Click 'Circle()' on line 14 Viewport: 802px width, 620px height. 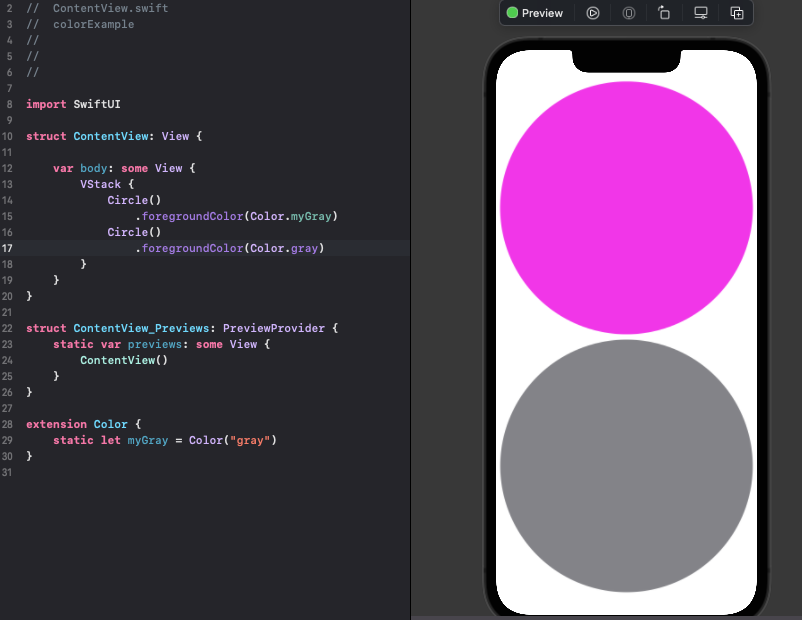[x=134, y=200]
